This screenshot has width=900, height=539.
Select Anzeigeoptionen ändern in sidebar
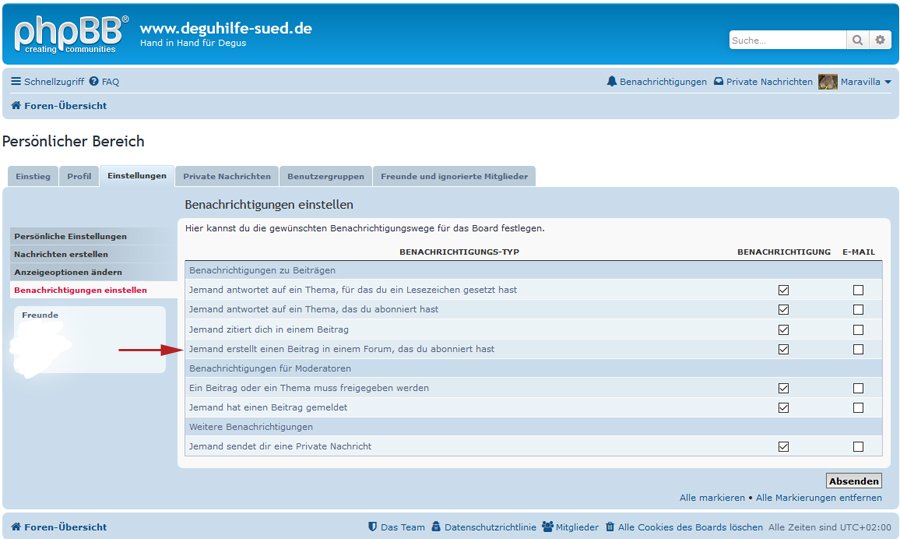click(94, 272)
